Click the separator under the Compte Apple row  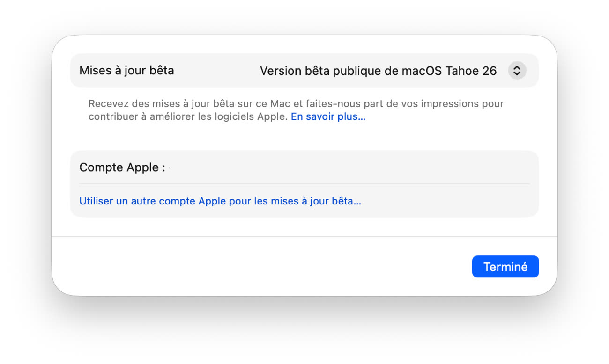tap(304, 184)
